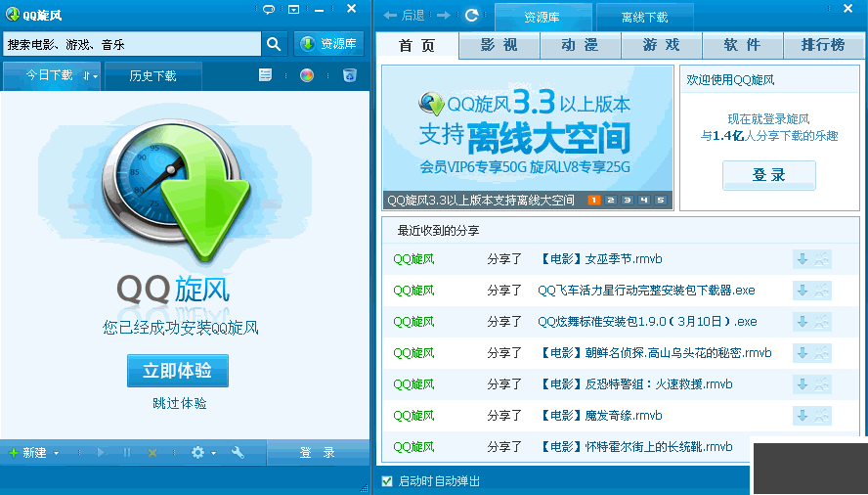Download 魔发奇缘.rmvb via arrow icon
The height and width of the screenshot is (495, 868).
803,416
